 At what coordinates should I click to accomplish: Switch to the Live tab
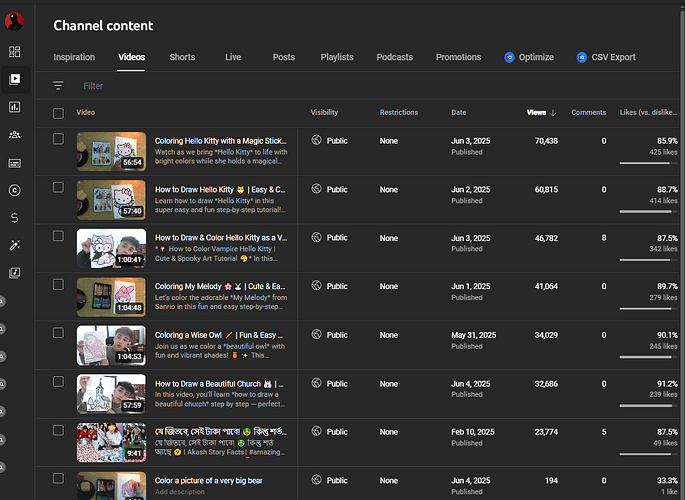coord(233,57)
